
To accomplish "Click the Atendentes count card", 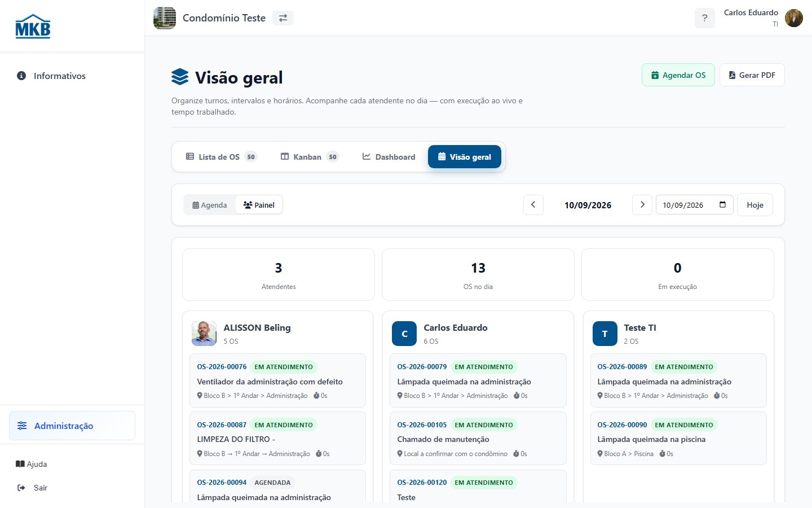I will (279, 275).
